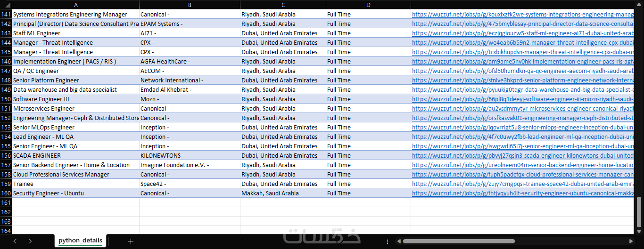Open the security-engineer-ubuntu-canonical wuzzuf link
Screen dimensions: 644x249
pyautogui.click(x=523, y=193)
